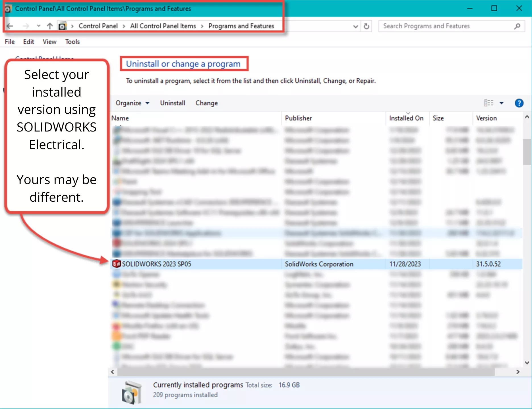The width and height of the screenshot is (532, 409).
Task: Open the recent locations dropdown chevron
Action: [x=39, y=26]
